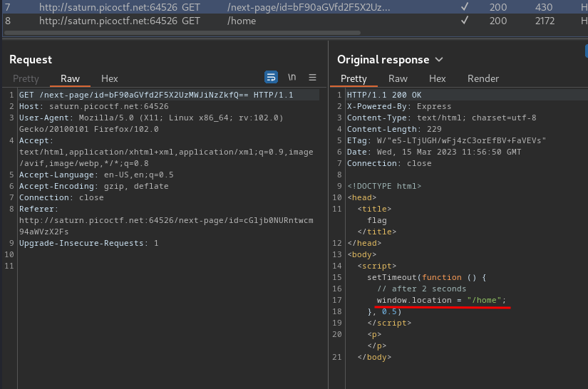Open the Render tab in response panel
The image size is (588, 389).
483,78
